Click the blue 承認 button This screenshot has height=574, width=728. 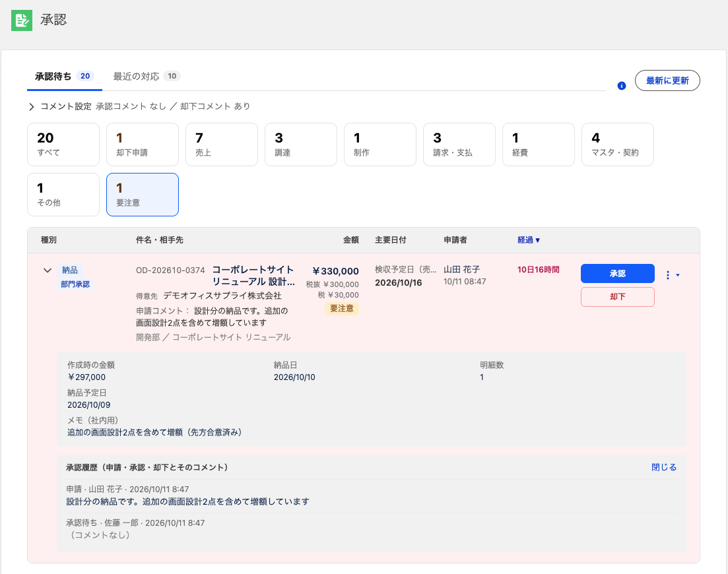(618, 273)
